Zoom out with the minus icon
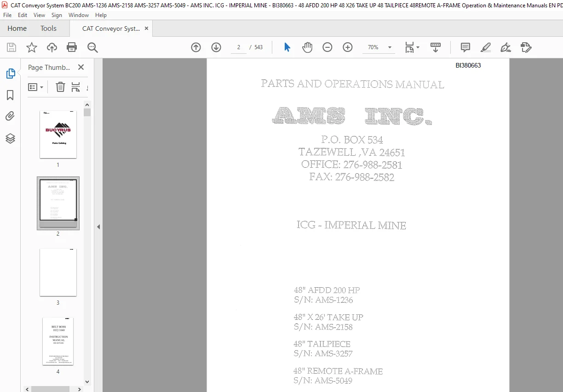 click(327, 47)
